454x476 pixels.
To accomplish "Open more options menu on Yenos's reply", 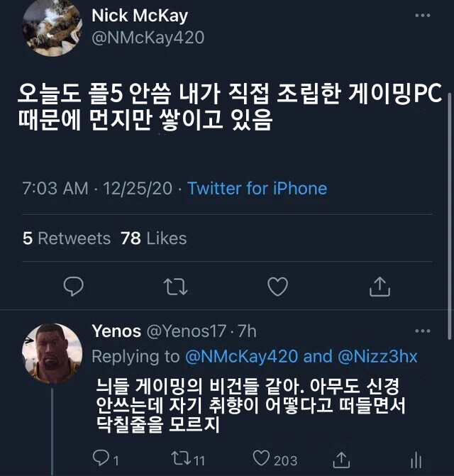I will 423,331.
